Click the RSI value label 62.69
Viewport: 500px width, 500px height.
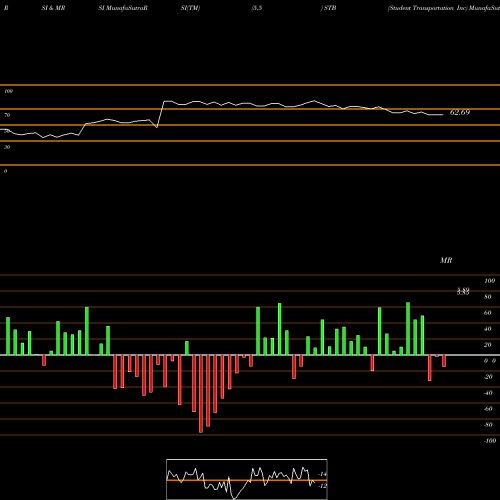460,112
